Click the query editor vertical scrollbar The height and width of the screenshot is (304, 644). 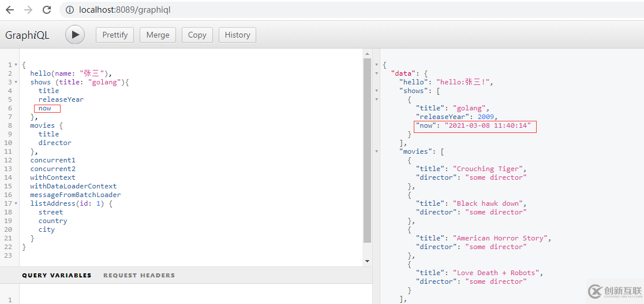(367, 150)
